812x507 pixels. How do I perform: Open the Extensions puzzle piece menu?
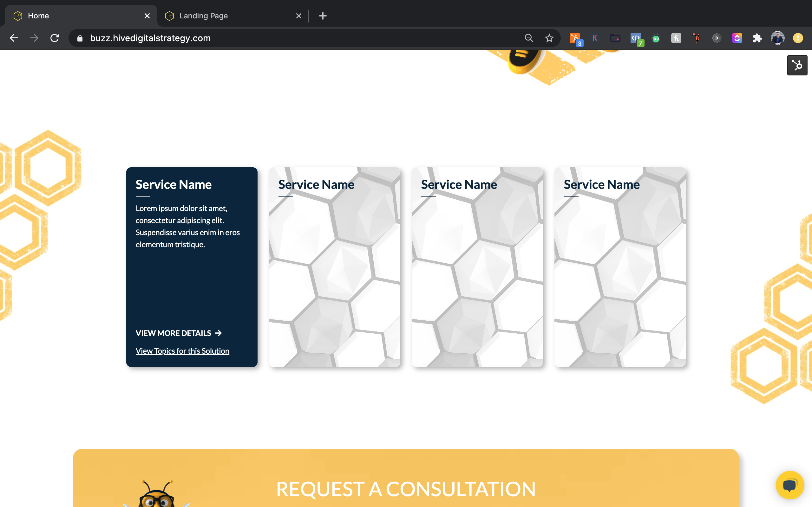[x=757, y=38]
